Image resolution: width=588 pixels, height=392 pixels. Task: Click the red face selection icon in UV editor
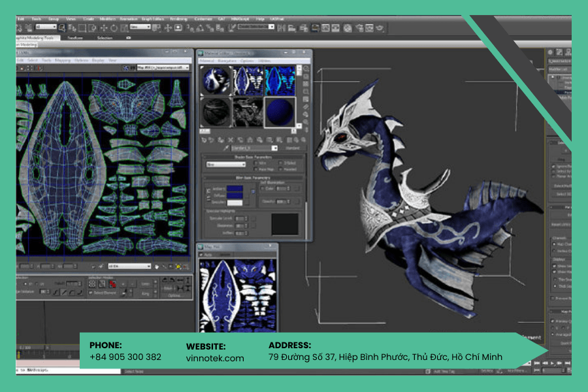[112, 284]
